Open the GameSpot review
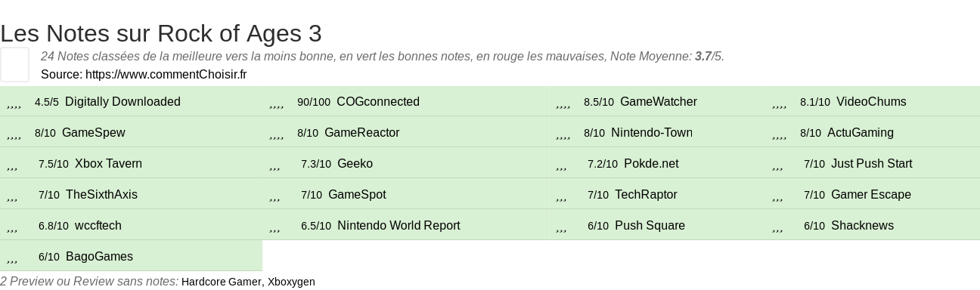980x290 pixels. 357,194
